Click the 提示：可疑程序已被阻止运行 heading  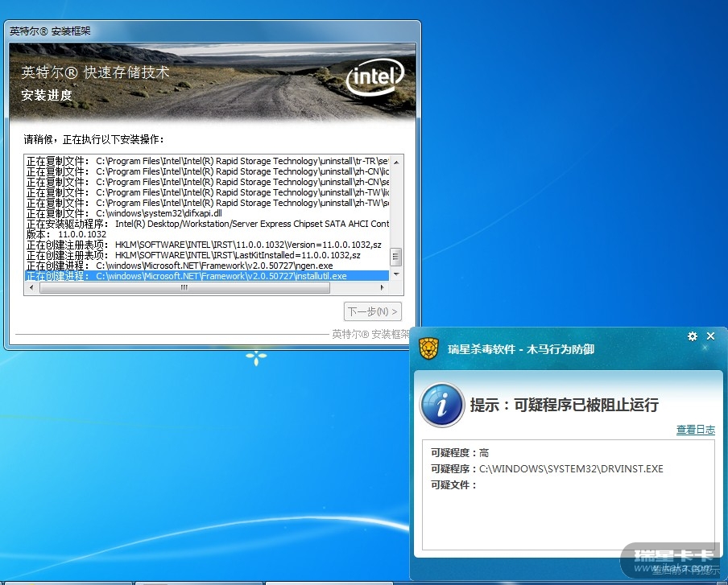[564, 405]
